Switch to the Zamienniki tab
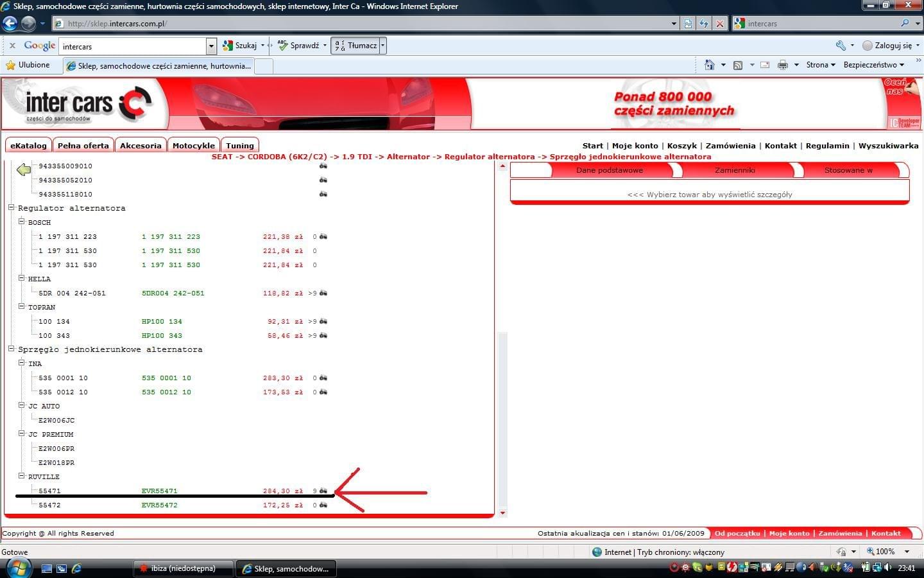This screenshot has width=924, height=578. click(735, 170)
